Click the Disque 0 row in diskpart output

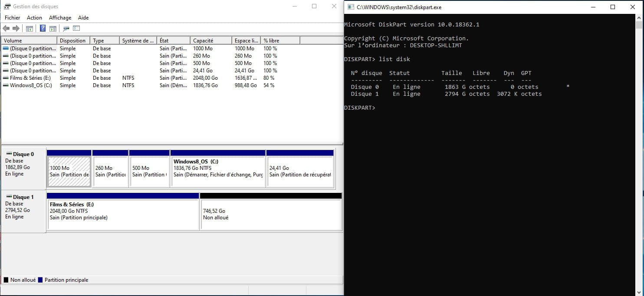coord(460,87)
